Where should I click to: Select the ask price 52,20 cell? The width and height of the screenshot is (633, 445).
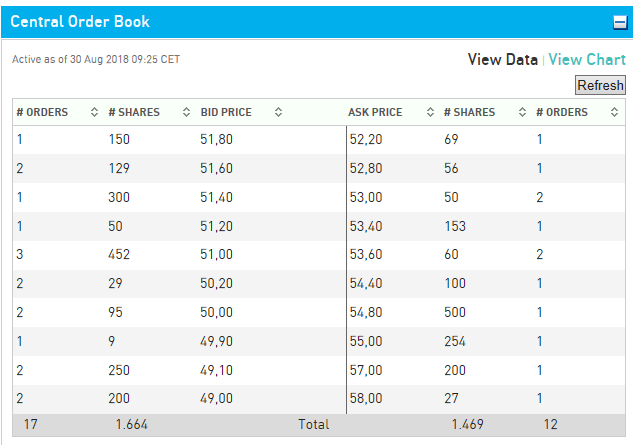366,140
